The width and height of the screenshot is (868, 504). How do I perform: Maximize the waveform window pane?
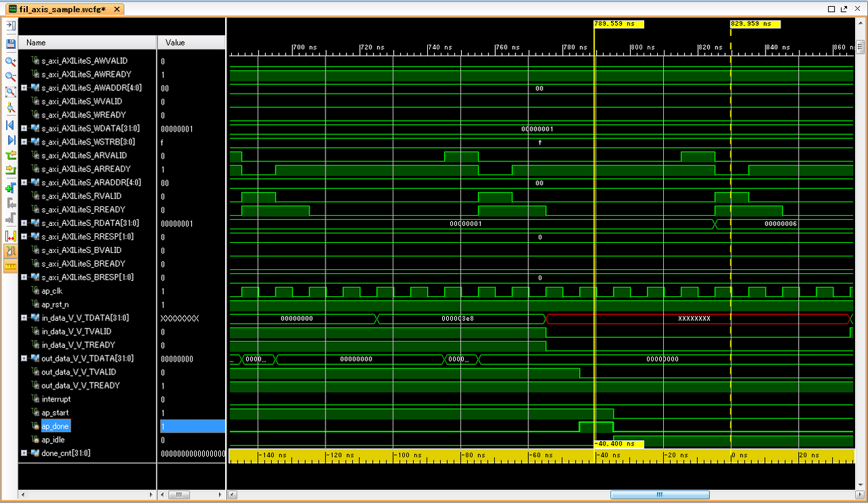coord(832,9)
